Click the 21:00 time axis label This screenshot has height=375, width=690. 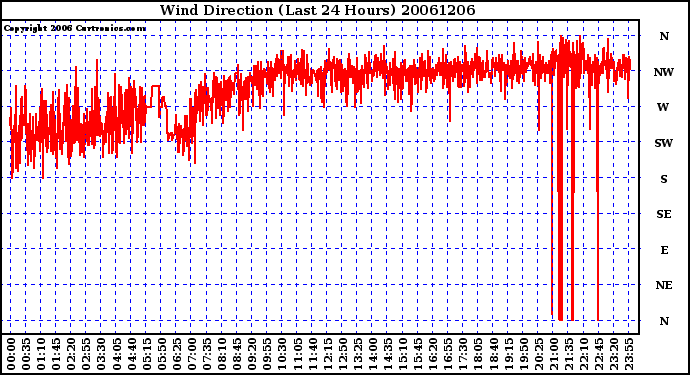(553, 354)
